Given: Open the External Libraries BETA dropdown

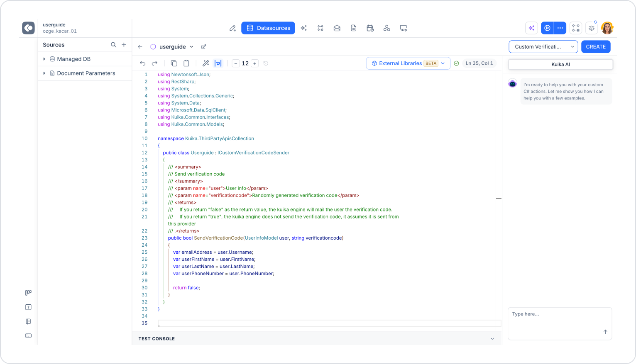Looking at the screenshot, I should (408, 63).
